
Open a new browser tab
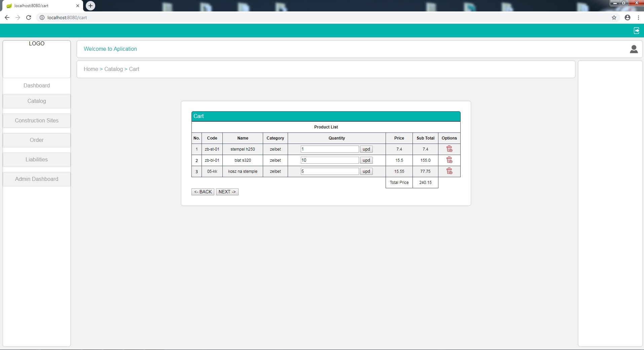91,6
